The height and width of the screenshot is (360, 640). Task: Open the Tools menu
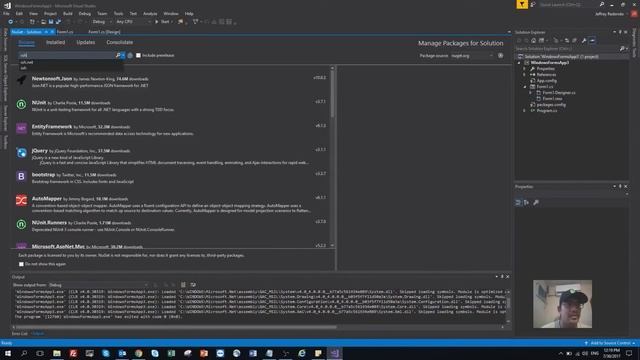tap(118, 13)
